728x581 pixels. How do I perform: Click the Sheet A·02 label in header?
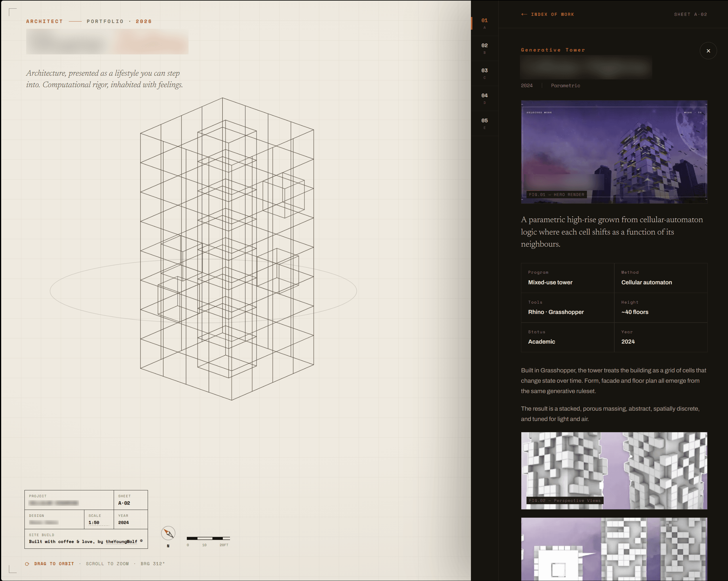(x=691, y=14)
